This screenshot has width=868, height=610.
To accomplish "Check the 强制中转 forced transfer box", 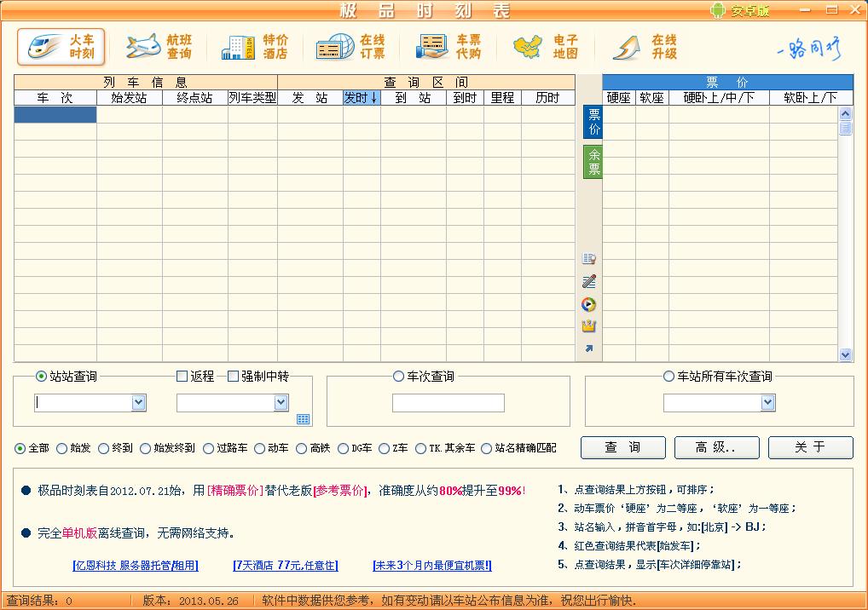I will 233,377.
